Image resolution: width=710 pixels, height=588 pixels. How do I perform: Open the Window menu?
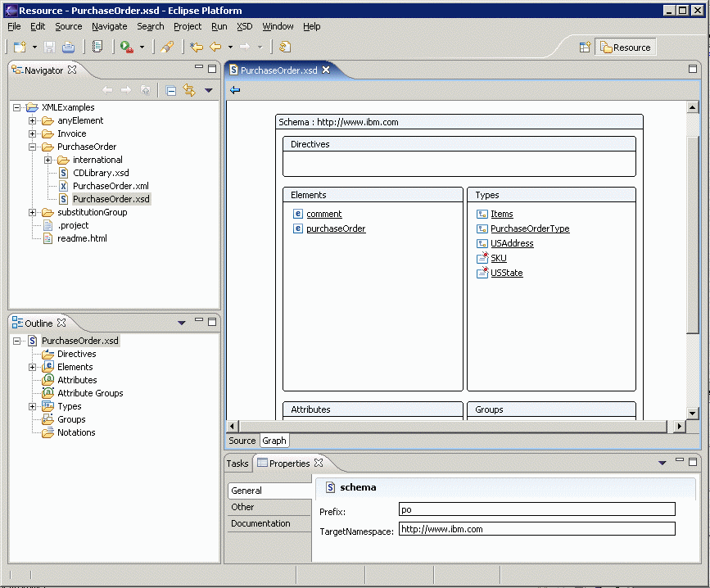click(x=278, y=26)
